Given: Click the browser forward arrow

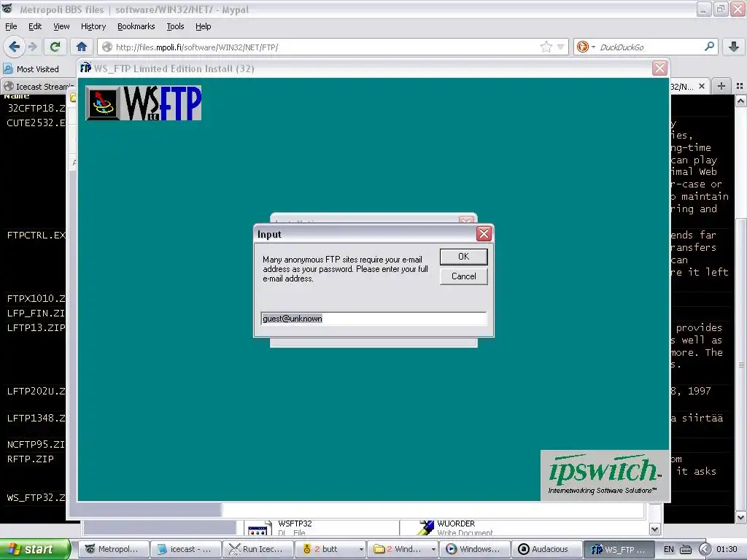Looking at the screenshot, I should (x=32, y=47).
